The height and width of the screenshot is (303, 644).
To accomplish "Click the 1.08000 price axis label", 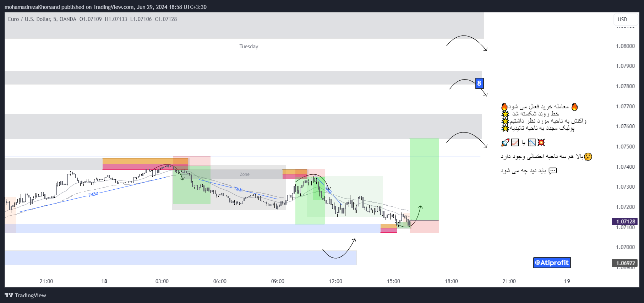I will (x=625, y=46).
